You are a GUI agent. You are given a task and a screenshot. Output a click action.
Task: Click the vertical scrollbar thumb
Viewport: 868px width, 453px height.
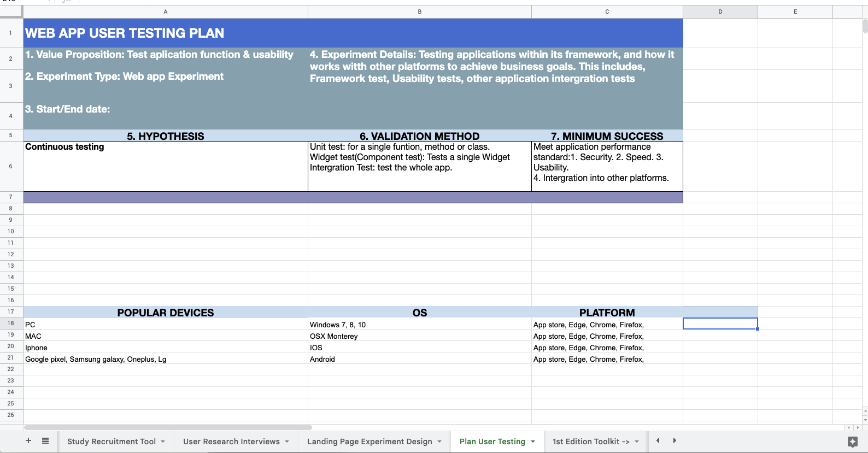[865, 26]
